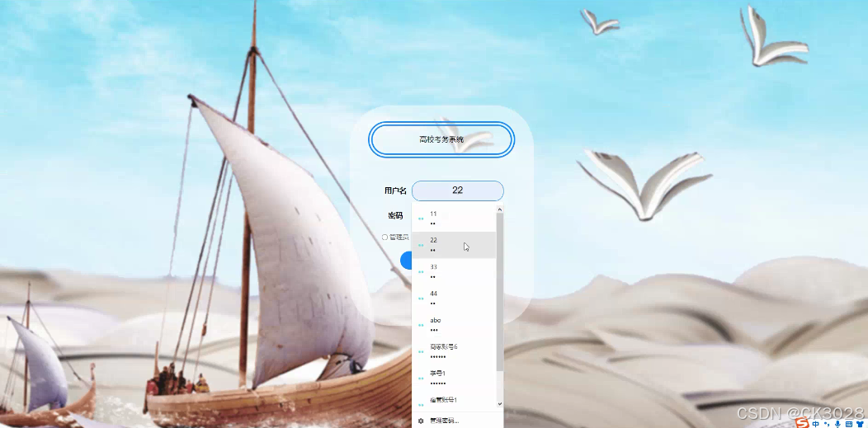Click the 高校考务系统 title button
868x428 pixels.
441,139
